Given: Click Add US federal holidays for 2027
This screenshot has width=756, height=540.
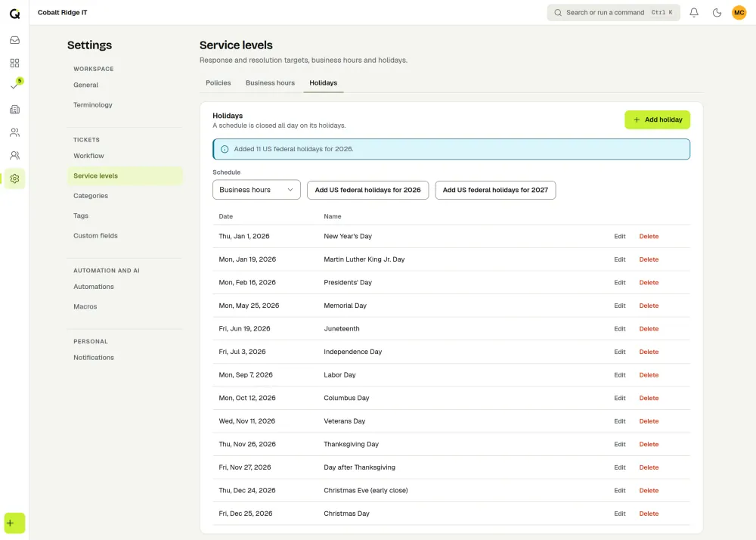Looking at the screenshot, I should pyautogui.click(x=495, y=190).
